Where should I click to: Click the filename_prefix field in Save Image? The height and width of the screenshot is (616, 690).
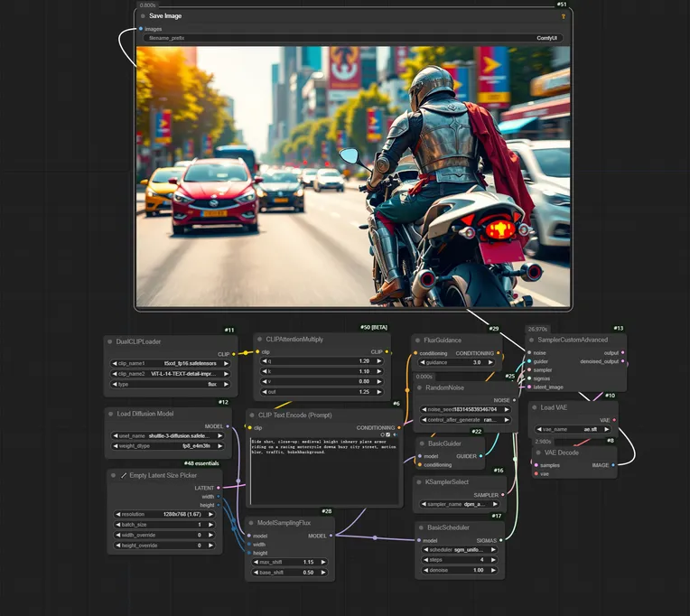(x=353, y=38)
